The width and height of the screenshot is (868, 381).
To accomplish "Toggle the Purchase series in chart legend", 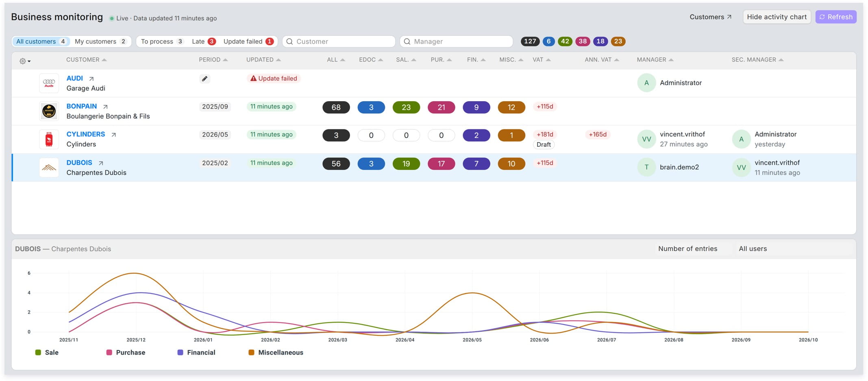I will (x=126, y=353).
